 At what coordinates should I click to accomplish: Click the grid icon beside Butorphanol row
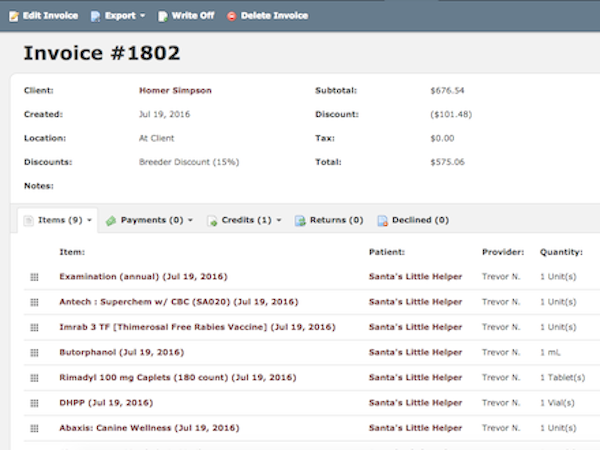pyautogui.click(x=34, y=352)
